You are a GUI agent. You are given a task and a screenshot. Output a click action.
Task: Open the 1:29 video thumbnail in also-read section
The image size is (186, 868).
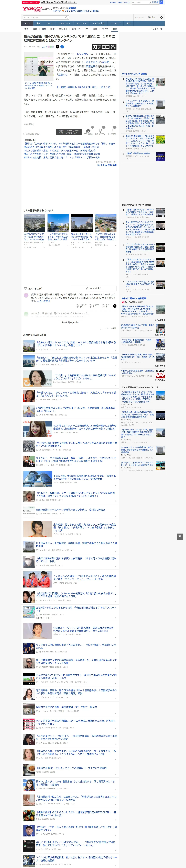click(82, 223)
